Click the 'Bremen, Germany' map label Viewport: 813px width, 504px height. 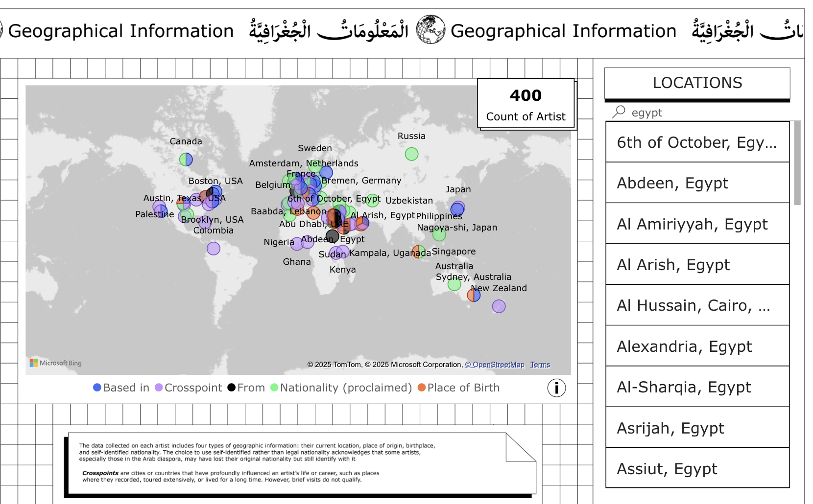pos(361,181)
